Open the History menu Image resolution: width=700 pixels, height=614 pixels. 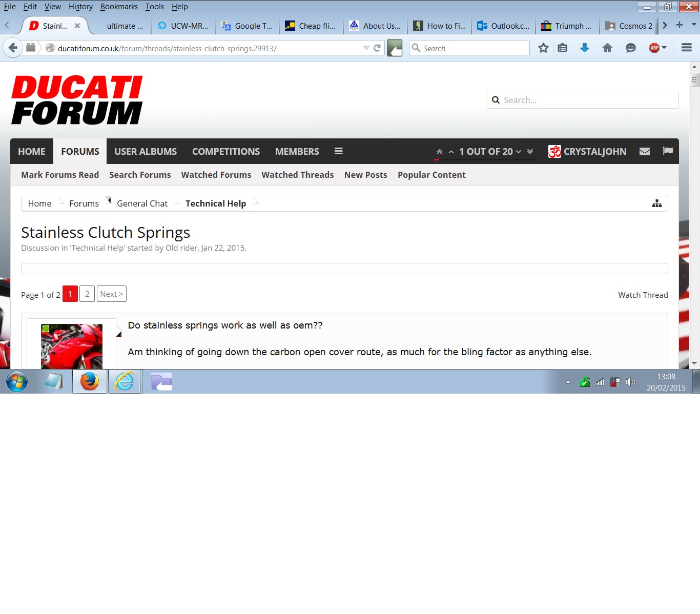point(80,7)
